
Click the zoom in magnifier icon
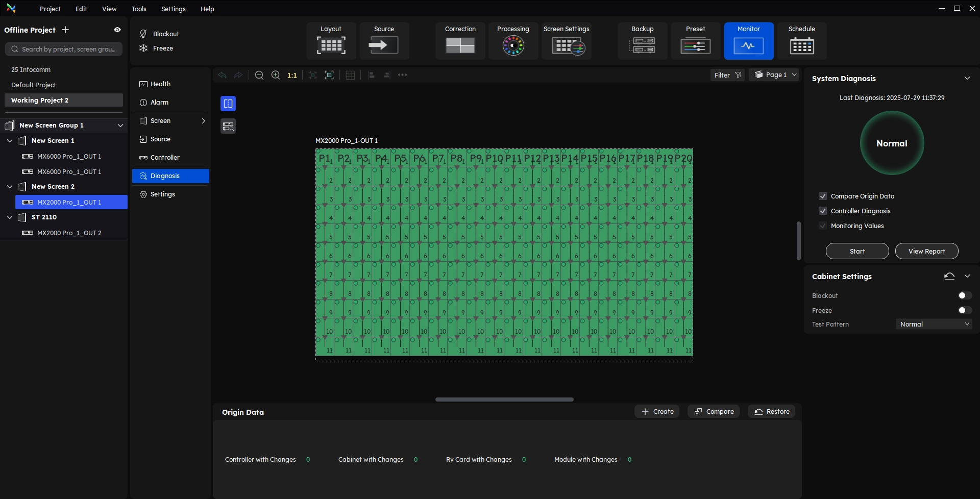pos(276,76)
